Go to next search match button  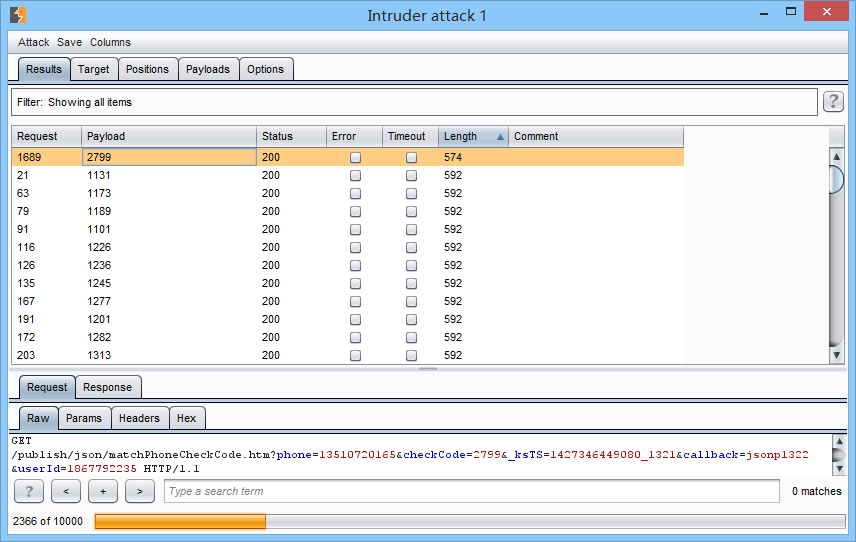[140, 491]
